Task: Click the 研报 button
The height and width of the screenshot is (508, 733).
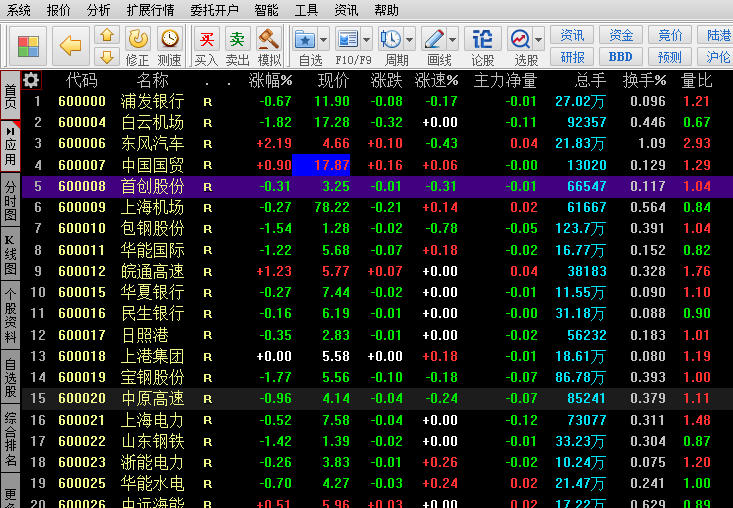Action: [572, 57]
